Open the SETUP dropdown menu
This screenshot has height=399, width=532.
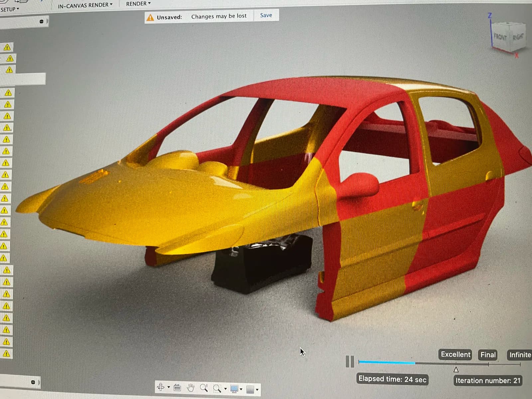(x=10, y=9)
